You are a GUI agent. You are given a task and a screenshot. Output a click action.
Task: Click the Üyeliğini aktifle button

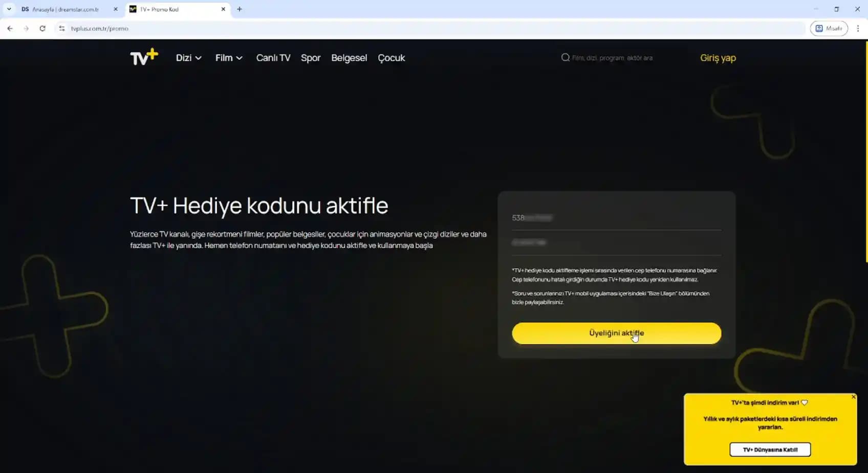pos(616,333)
